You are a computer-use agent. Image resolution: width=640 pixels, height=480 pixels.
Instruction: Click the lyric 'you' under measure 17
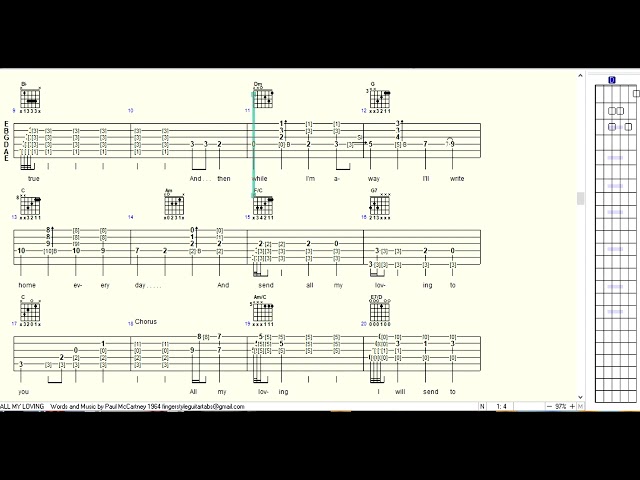point(24,392)
